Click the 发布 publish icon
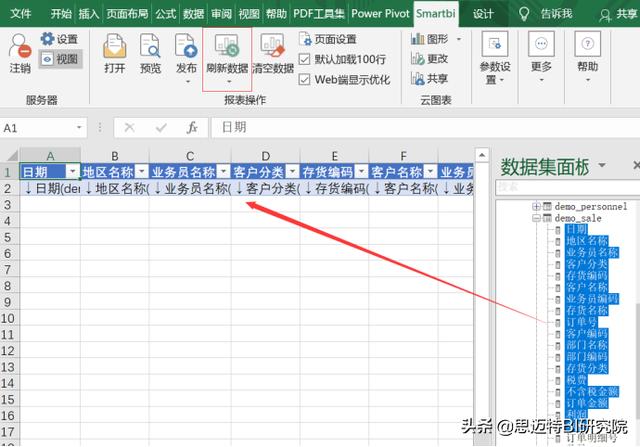This screenshot has width=640, height=447. [186, 46]
